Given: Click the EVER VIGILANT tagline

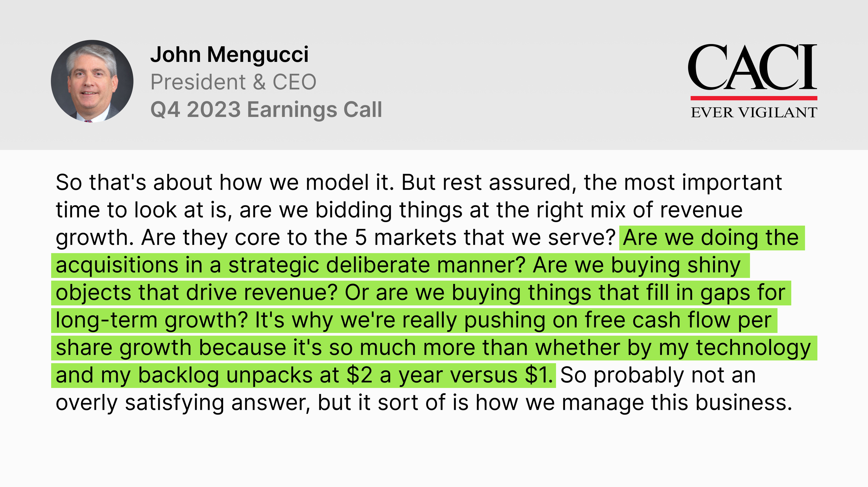Looking at the screenshot, I should click(754, 113).
